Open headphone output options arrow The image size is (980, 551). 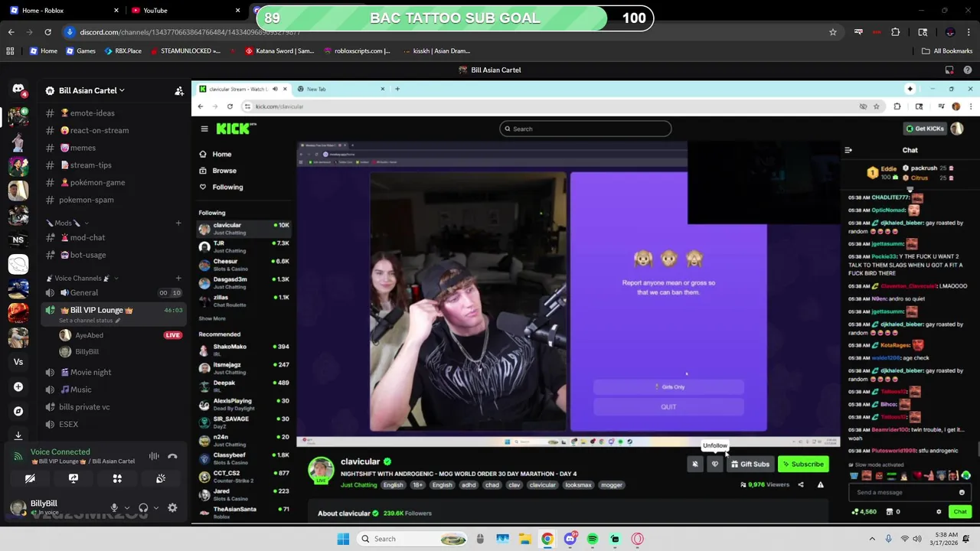pos(155,507)
